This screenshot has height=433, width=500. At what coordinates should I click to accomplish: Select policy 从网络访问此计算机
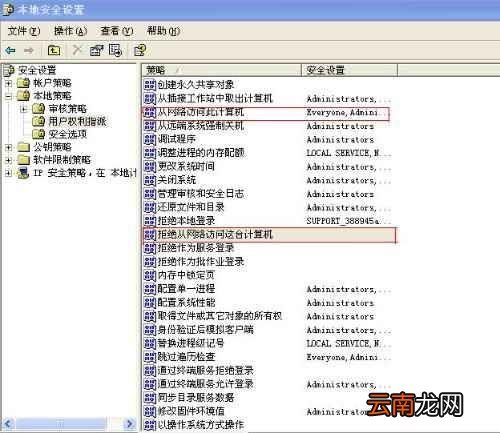tap(201, 112)
